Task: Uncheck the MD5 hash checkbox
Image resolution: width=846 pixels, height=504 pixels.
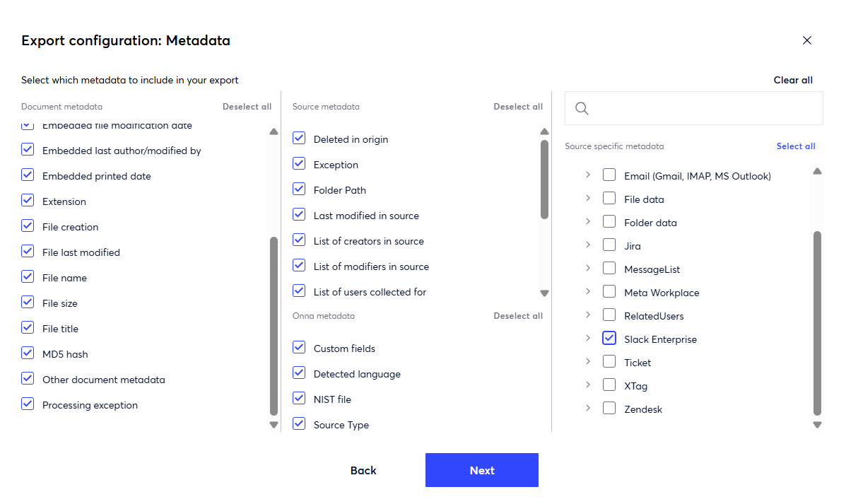Action: (28, 353)
